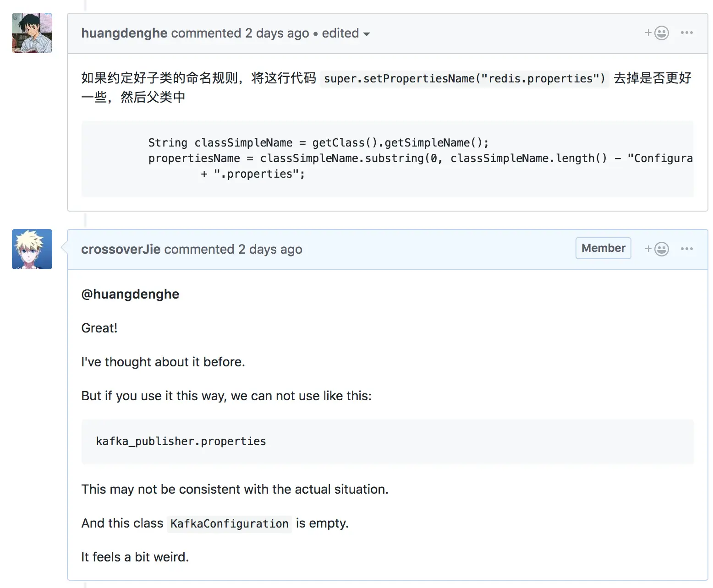Screen dimensions: 713x588
Task: Click the Member badge label
Action: [x=603, y=248]
